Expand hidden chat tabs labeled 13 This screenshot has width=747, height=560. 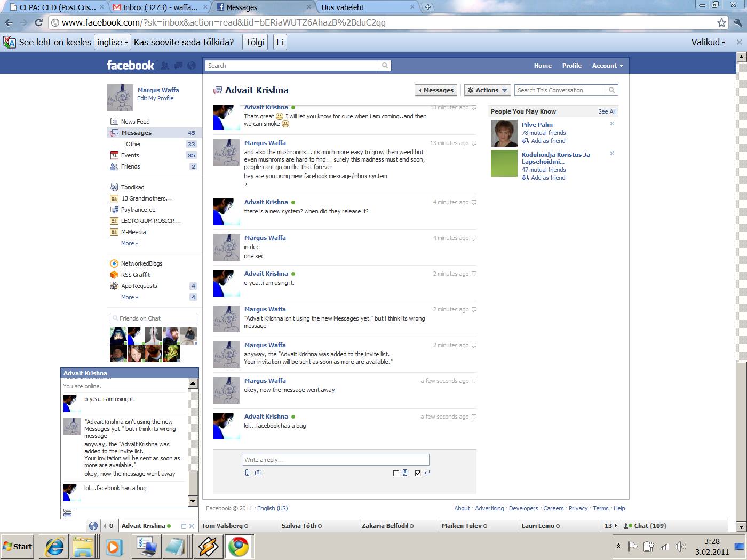tap(610, 526)
